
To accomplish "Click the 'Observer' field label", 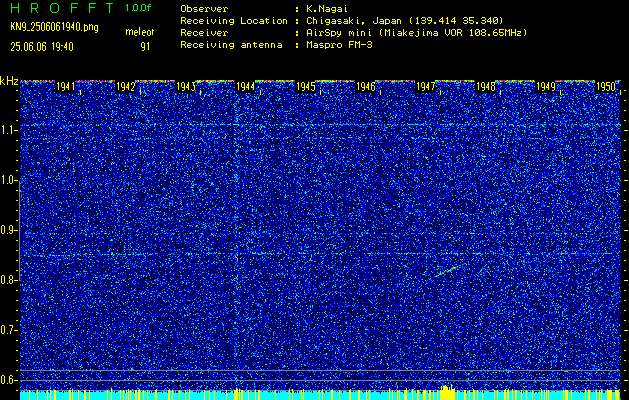I will 204,9.
